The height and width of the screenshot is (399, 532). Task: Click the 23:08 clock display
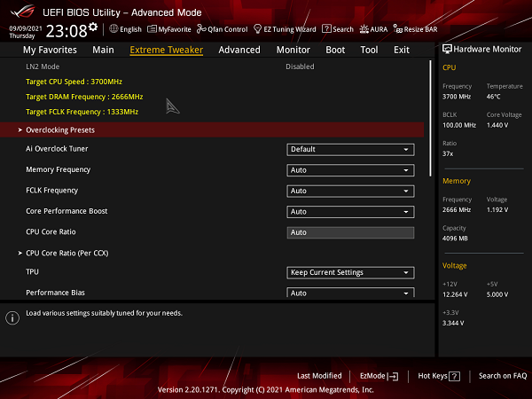coord(66,31)
